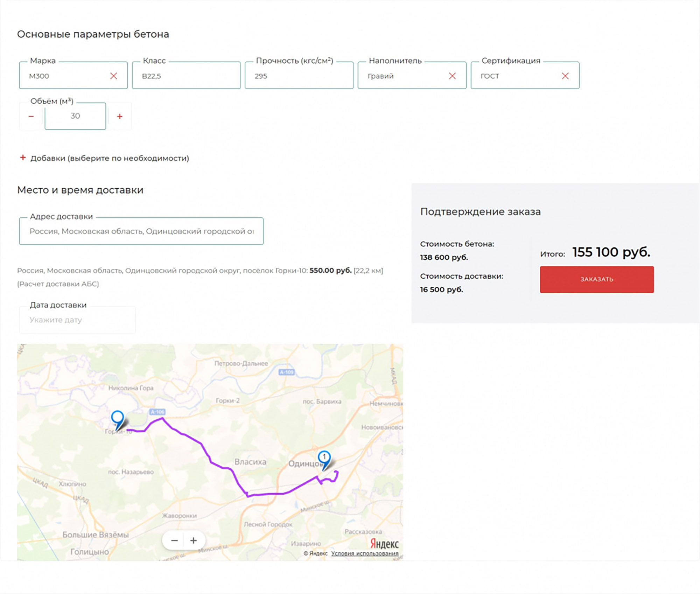
Task: Increase concrete volume with plus button
Action: pyautogui.click(x=120, y=116)
